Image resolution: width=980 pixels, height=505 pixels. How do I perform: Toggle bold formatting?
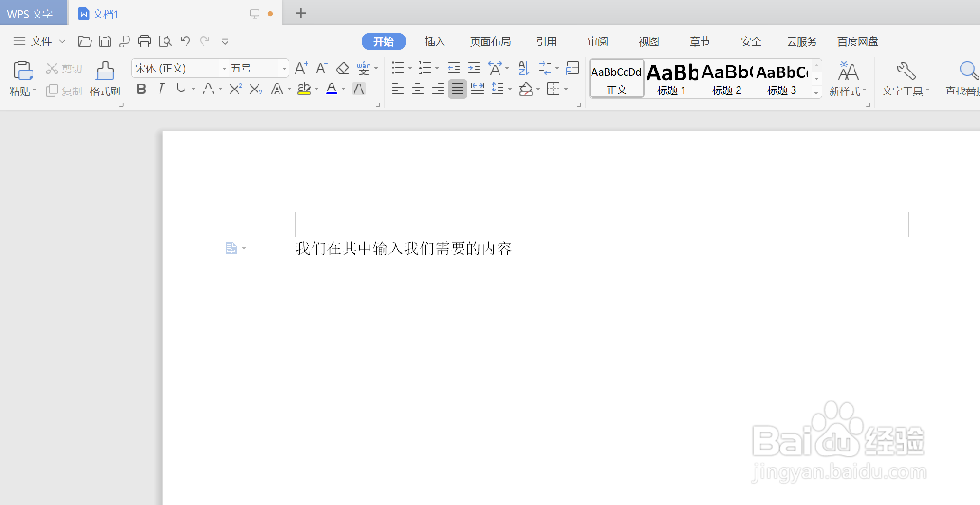click(x=141, y=89)
